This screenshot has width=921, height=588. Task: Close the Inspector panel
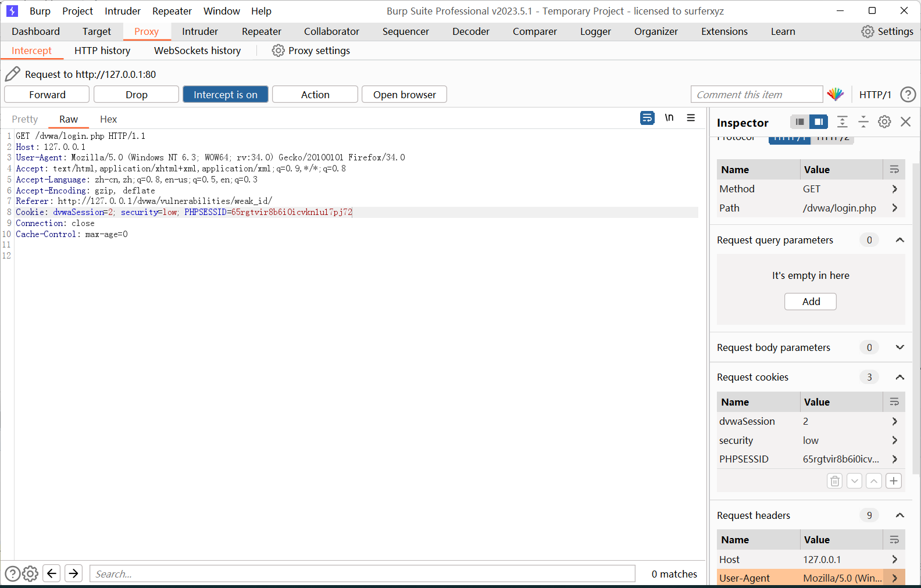905,121
